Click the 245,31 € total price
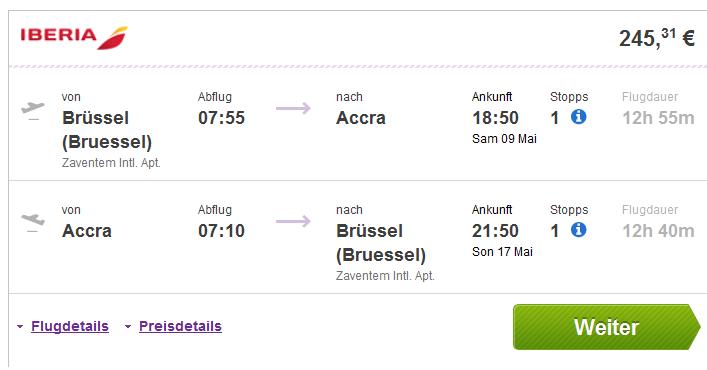 click(x=656, y=38)
